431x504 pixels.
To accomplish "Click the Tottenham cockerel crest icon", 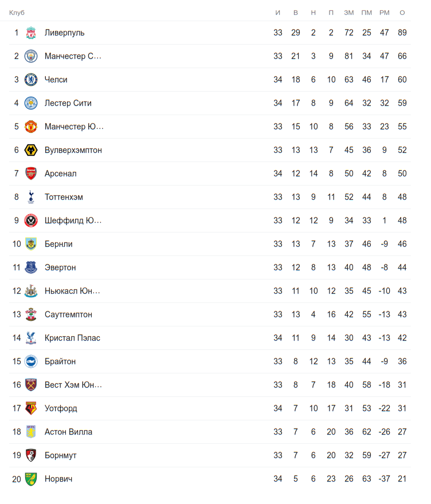I will point(31,197).
